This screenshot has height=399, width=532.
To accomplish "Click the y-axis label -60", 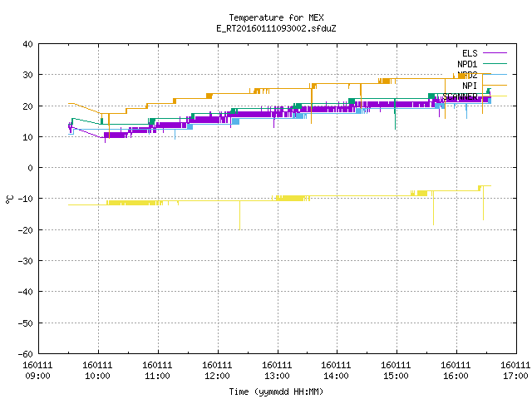I will (26, 354).
